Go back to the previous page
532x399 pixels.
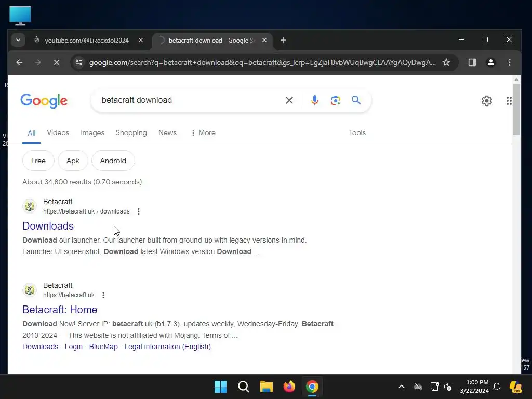coord(19,62)
